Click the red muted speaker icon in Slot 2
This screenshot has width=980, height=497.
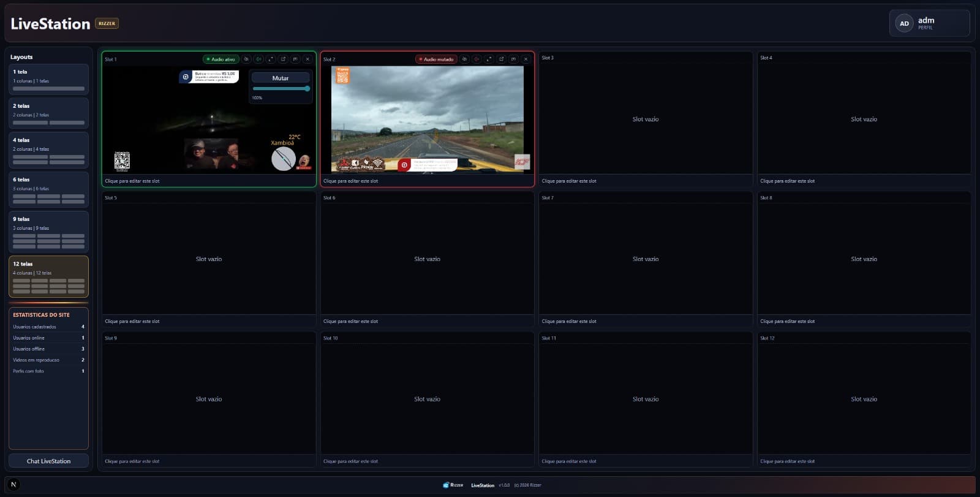477,59
